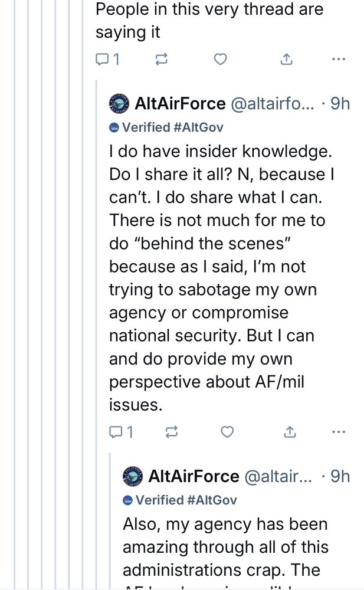Open more options for the insider knowledge post
This screenshot has width=364, height=590.
coord(338,432)
